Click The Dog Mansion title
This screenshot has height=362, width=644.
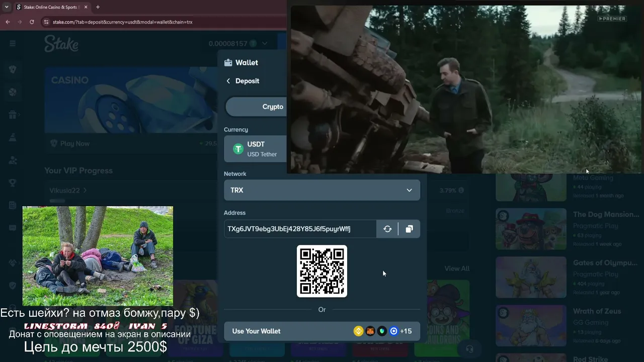tap(606, 215)
